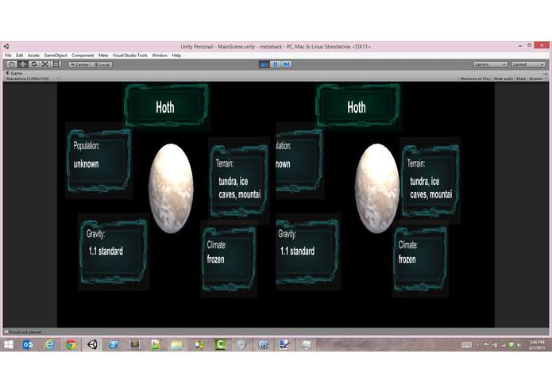Open the Meta menu

(103, 56)
